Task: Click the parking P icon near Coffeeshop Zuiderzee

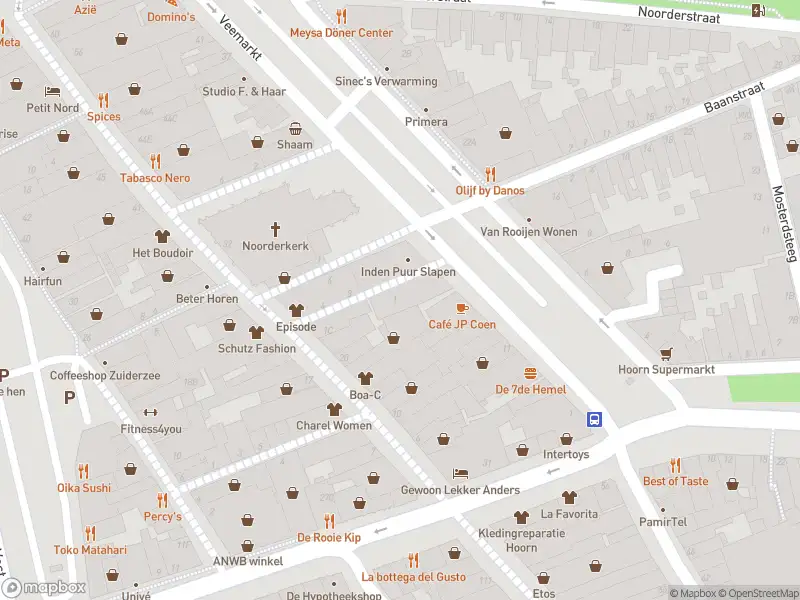Action: click(x=69, y=397)
